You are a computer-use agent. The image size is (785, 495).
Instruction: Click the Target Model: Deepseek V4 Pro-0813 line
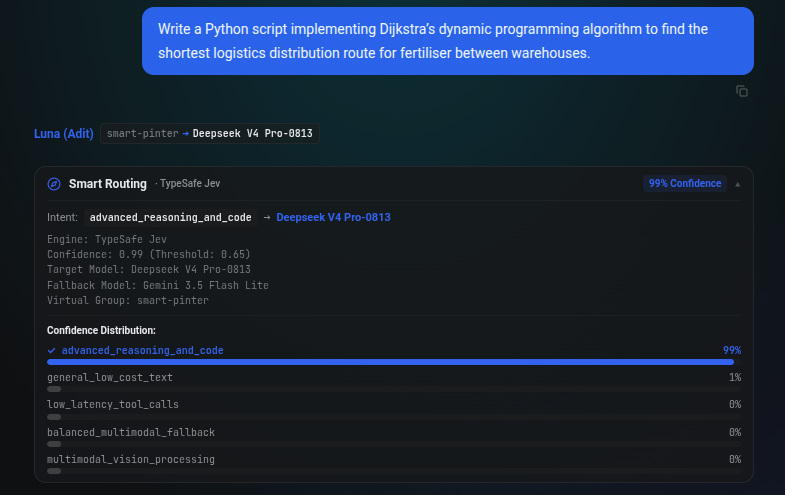[149, 269]
